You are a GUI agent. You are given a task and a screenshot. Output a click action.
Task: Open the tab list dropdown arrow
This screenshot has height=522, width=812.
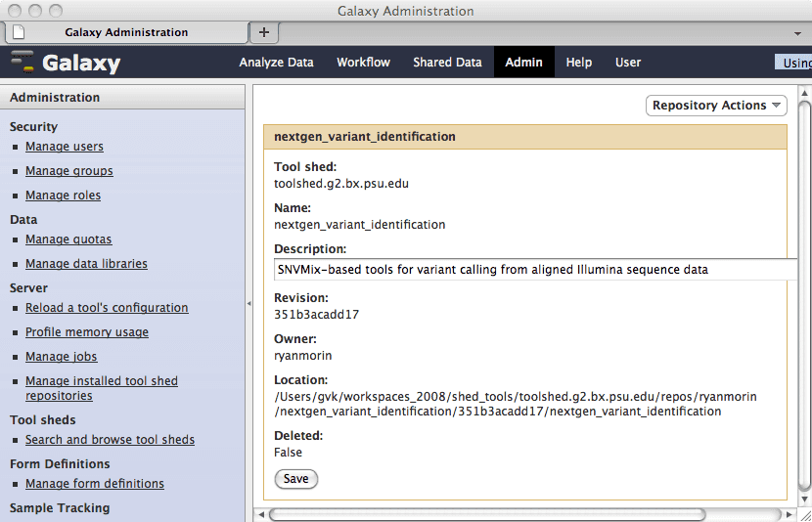(x=797, y=32)
